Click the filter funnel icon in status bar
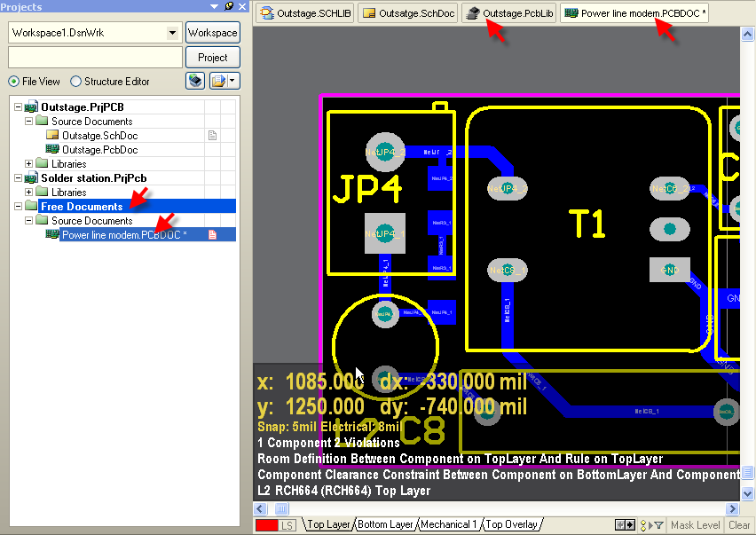This screenshot has height=535, width=756. tap(658, 525)
